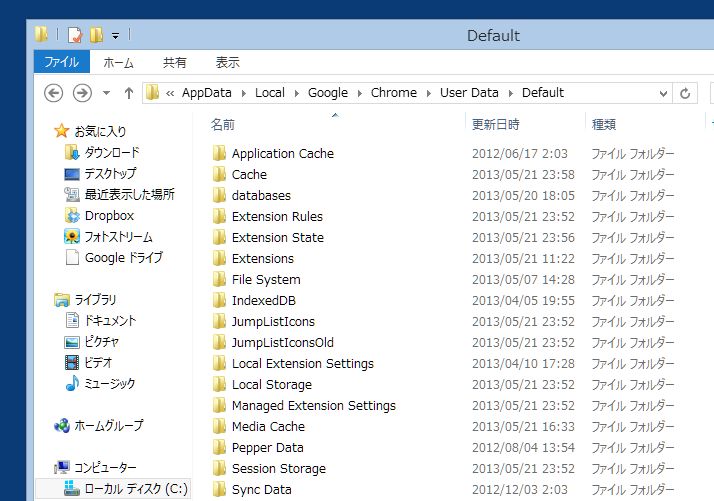Click the User Data breadcrumb
This screenshot has height=501, width=714.
pos(469,93)
